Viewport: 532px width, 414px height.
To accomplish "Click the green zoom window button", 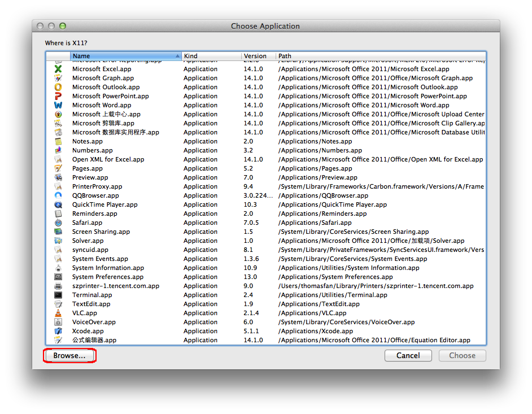I will click(x=63, y=26).
